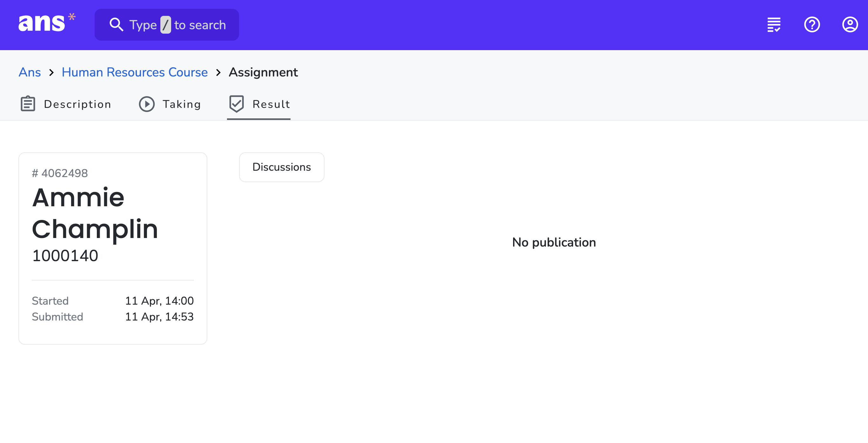Open the help question mark icon
The height and width of the screenshot is (443, 868).
[812, 24]
